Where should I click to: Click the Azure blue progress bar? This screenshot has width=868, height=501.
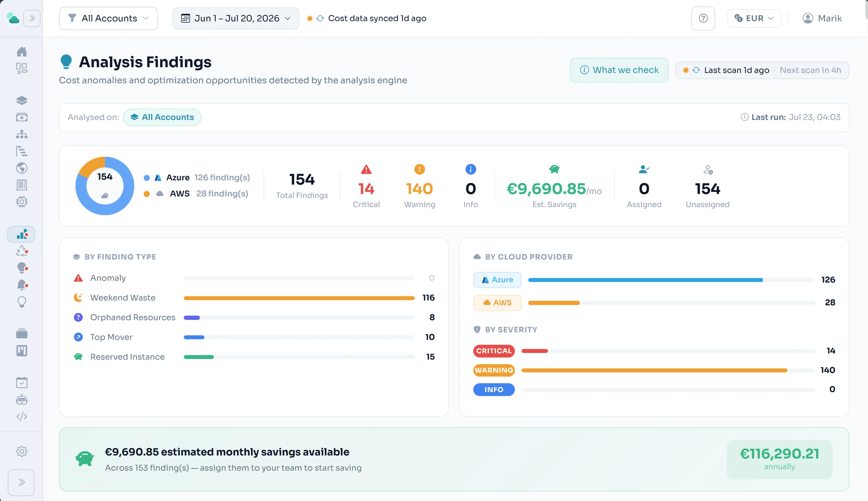[x=645, y=280]
